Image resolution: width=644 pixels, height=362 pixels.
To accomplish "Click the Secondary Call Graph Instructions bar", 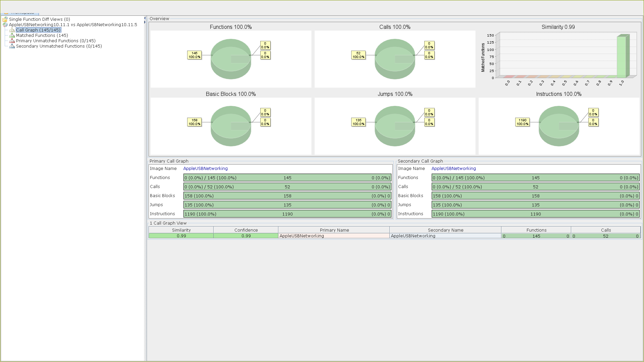I will click(536, 214).
